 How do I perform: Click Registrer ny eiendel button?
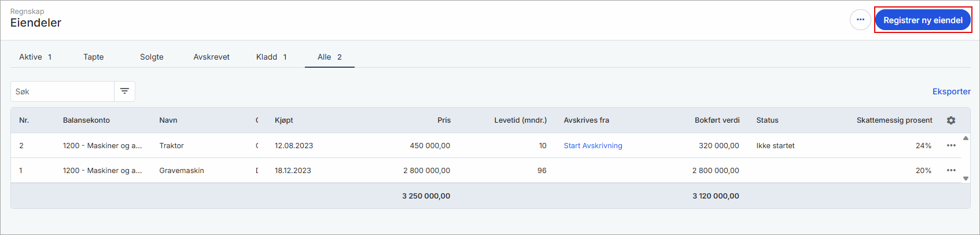(x=923, y=20)
